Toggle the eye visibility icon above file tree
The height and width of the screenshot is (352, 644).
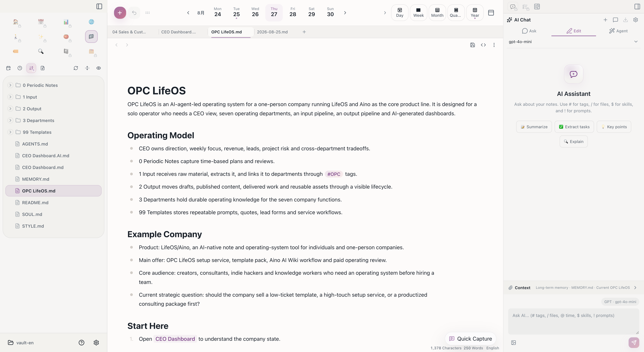tap(98, 68)
